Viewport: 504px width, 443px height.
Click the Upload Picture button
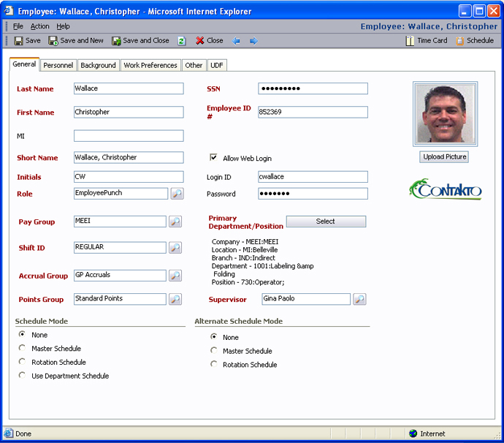pos(444,157)
